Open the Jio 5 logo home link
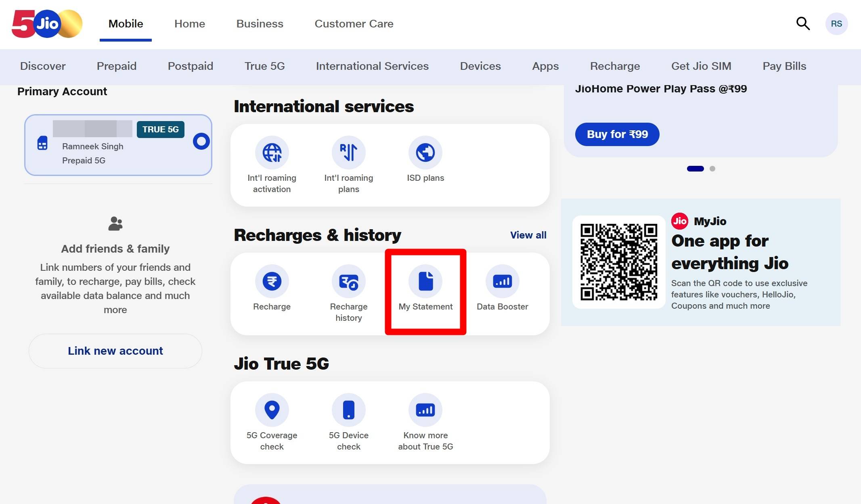Image resolution: width=861 pixels, height=504 pixels. pyautogui.click(x=47, y=24)
